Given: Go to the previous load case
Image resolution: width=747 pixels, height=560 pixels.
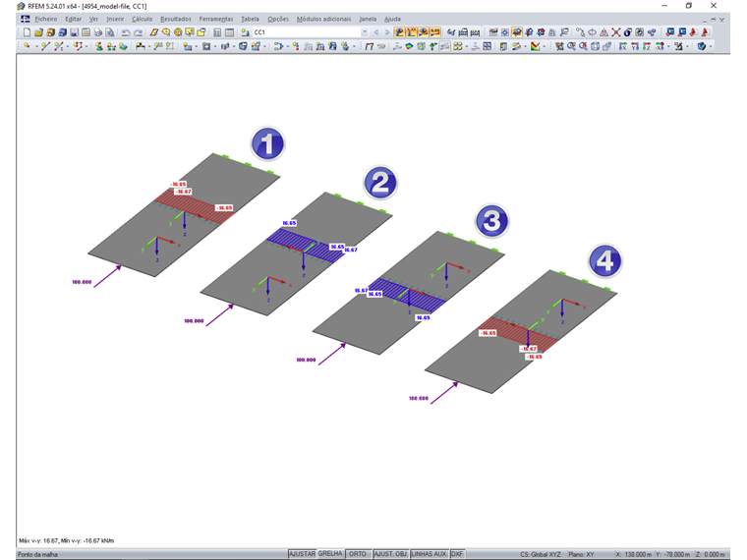Looking at the screenshot, I should [376, 32].
